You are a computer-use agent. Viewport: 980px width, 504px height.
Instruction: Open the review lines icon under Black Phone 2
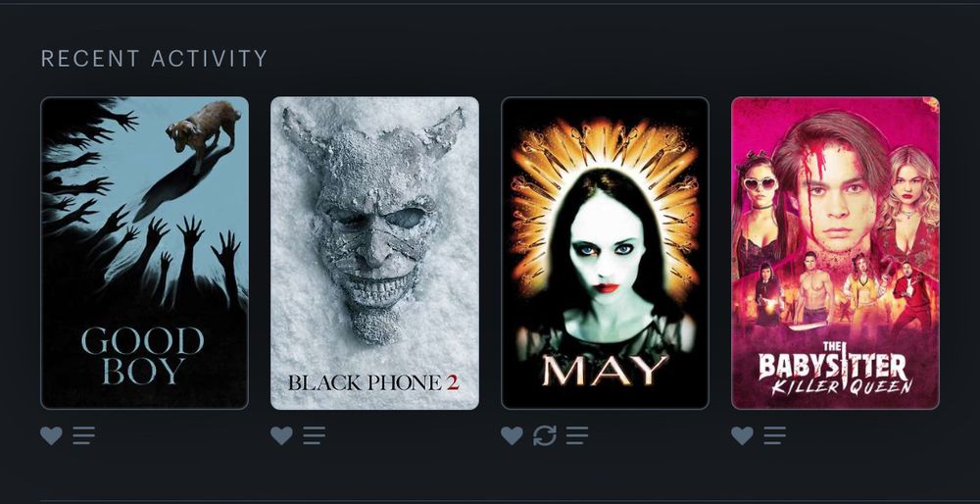tap(314, 435)
